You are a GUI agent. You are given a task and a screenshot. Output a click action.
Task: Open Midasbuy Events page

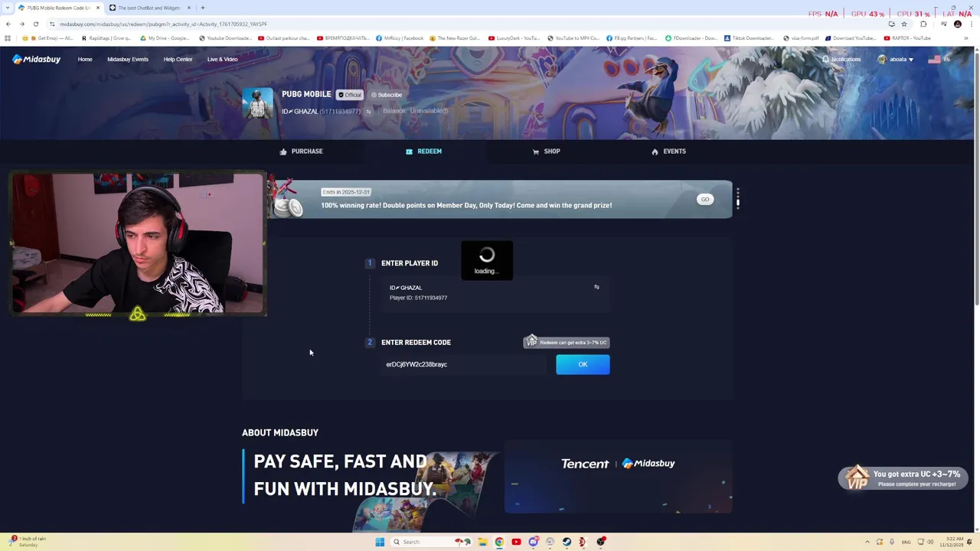click(128, 59)
